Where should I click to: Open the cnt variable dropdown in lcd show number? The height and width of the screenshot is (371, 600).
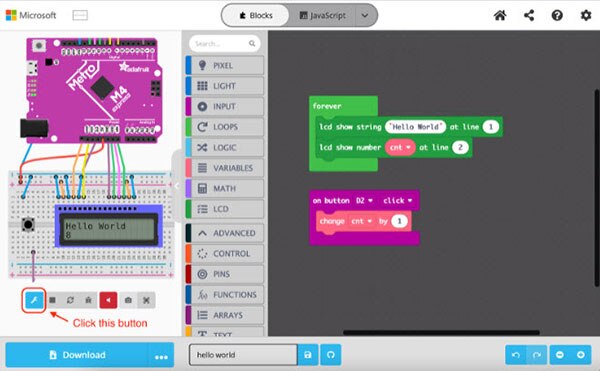[x=400, y=147]
